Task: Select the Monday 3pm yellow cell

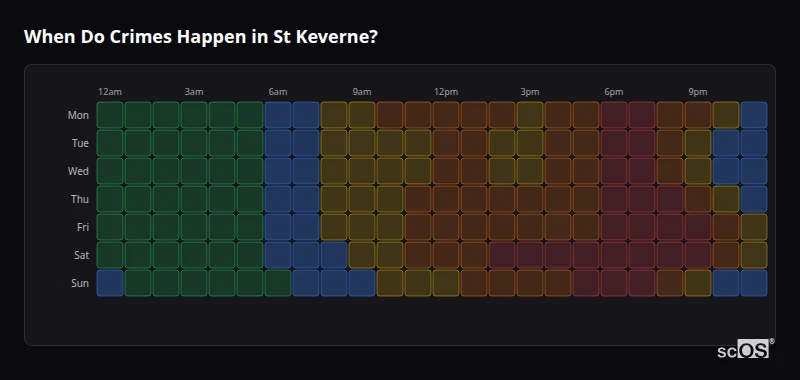Action: pyautogui.click(x=530, y=115)
